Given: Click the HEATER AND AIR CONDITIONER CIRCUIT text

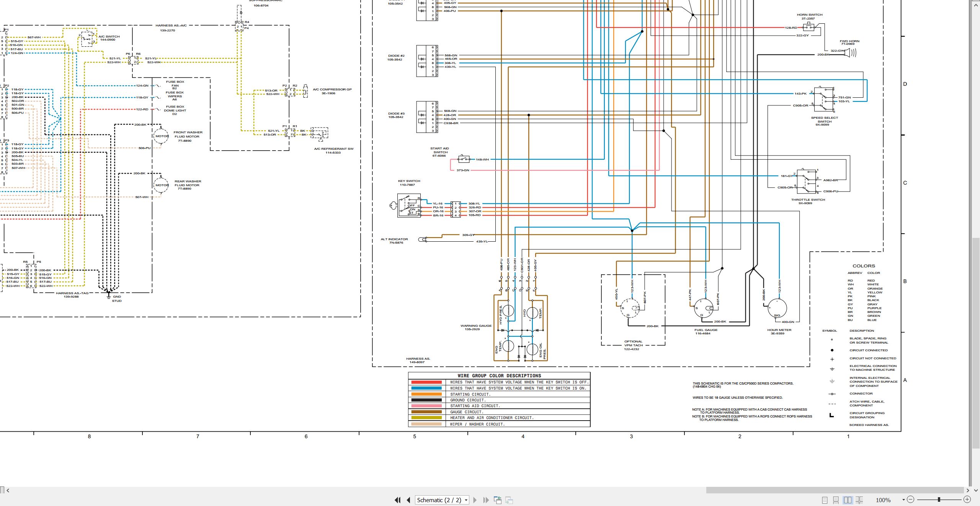Looking at the screenshot, I should [x=492, y=418].
